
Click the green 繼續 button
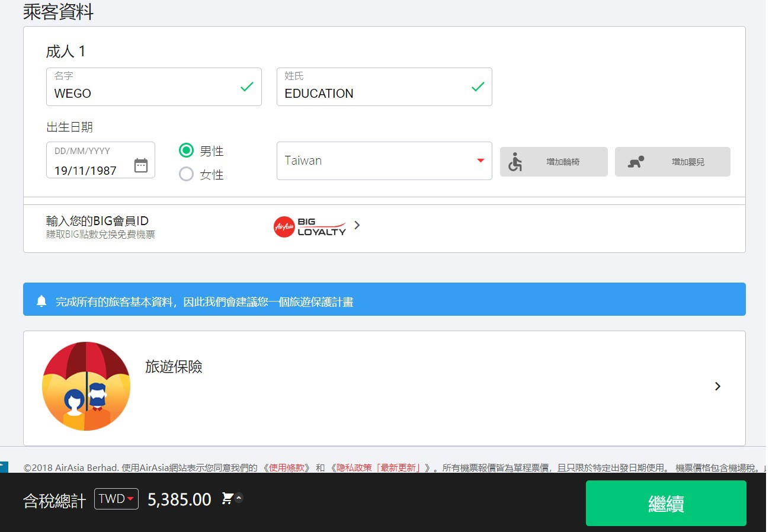665,503
